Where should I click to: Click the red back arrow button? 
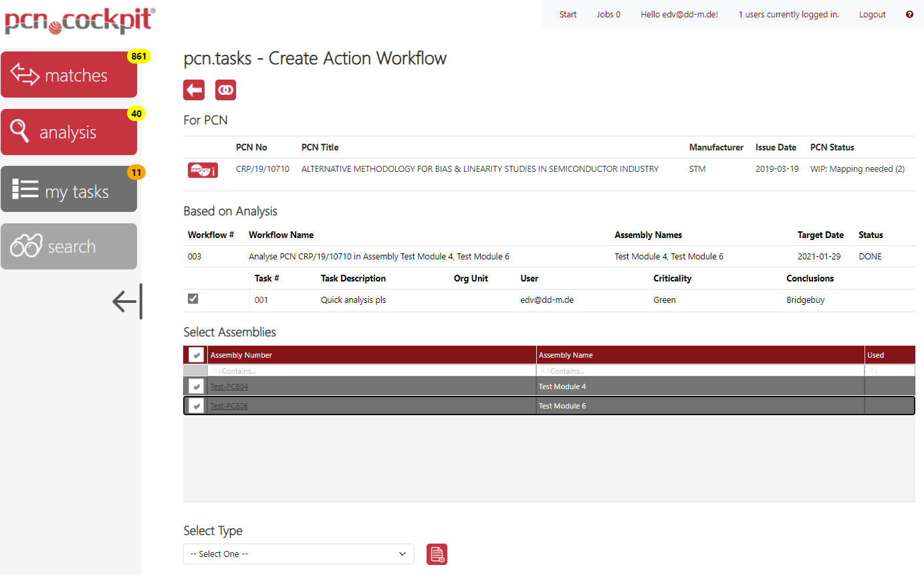(194, 90)
